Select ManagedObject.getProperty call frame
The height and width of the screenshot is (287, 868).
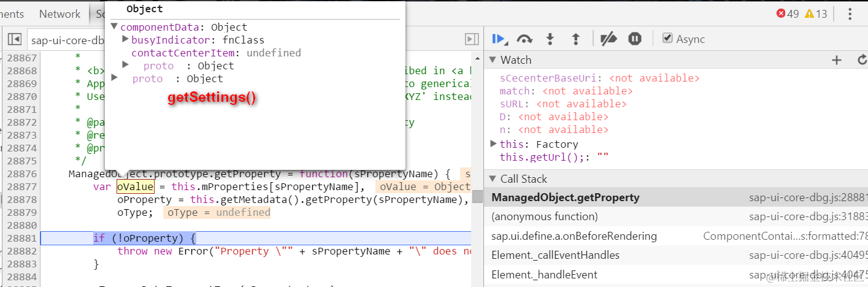click(676, 197)
